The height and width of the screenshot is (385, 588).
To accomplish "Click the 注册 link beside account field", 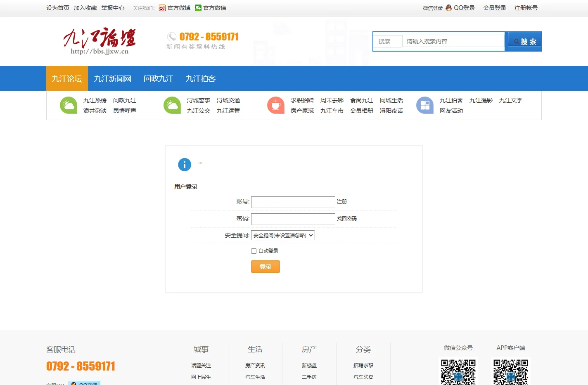I will pos(342,202).
